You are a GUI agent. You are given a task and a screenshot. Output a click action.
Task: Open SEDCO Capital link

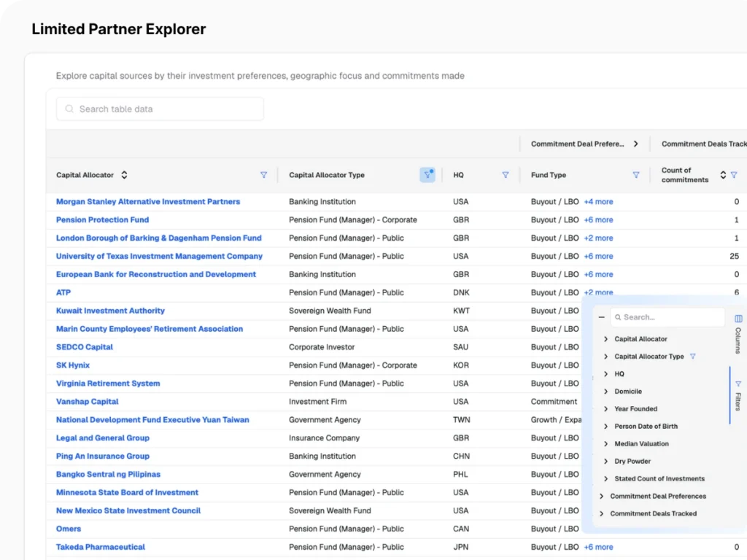85,347
